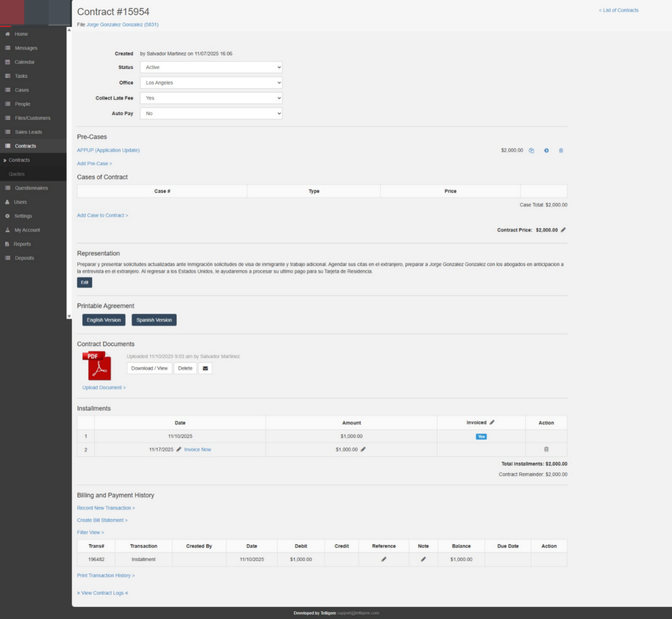Delete installment 2 with trash icon

[x=546, y=449]
